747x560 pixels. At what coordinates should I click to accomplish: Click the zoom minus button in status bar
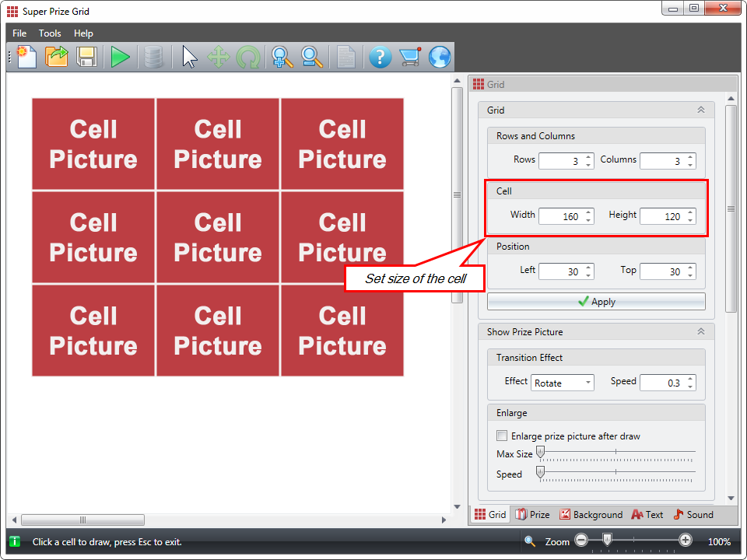click(x=581, y=541)
